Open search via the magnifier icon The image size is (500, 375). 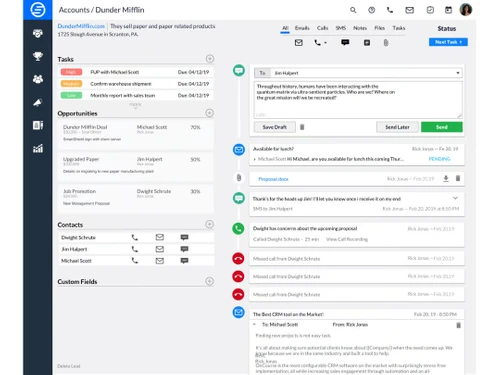click(353, 10)
